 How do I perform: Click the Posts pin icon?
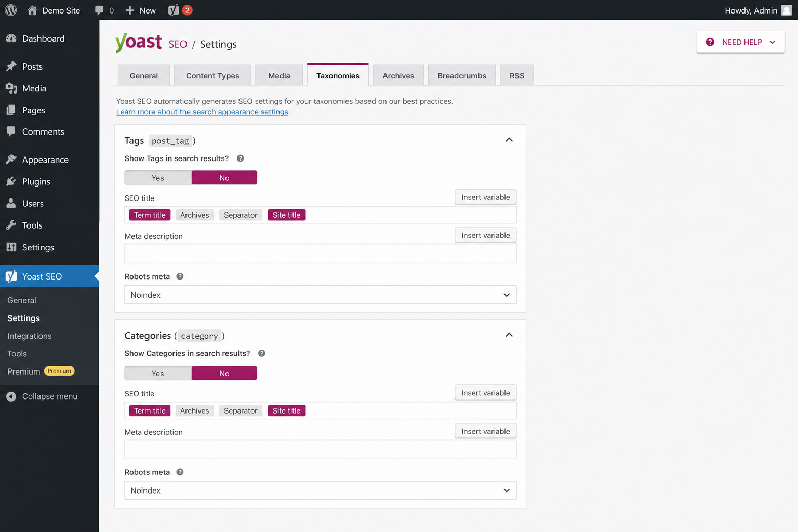11,66
